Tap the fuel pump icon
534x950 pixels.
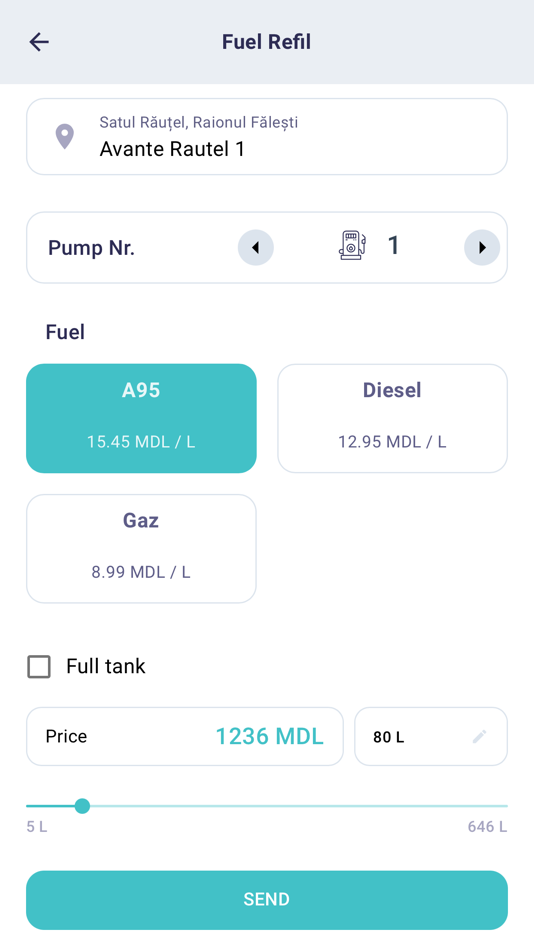pyautogui.click(x=352, y=245)
